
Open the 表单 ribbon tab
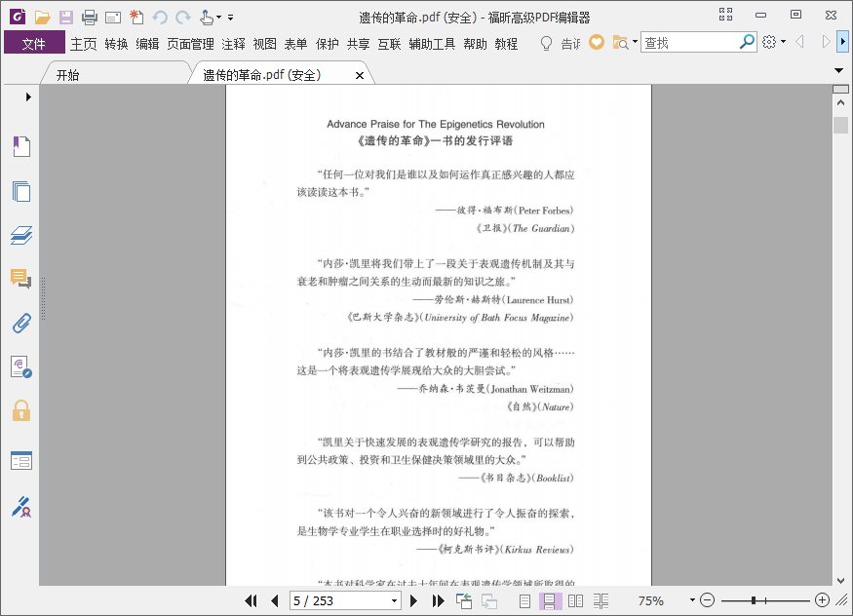(296, 44)
